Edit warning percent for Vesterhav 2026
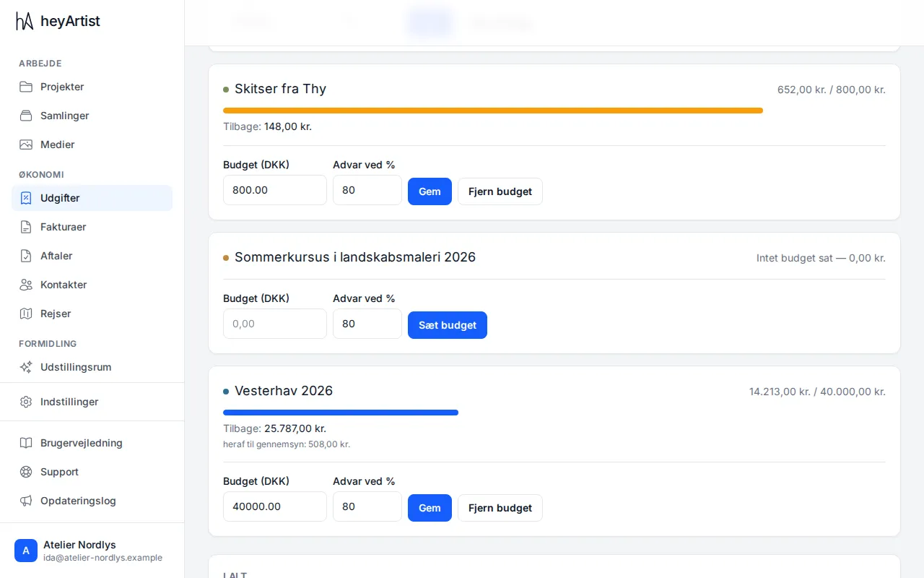Image resolution: width=924 pixels, height=578 pixels. [367, 506]
